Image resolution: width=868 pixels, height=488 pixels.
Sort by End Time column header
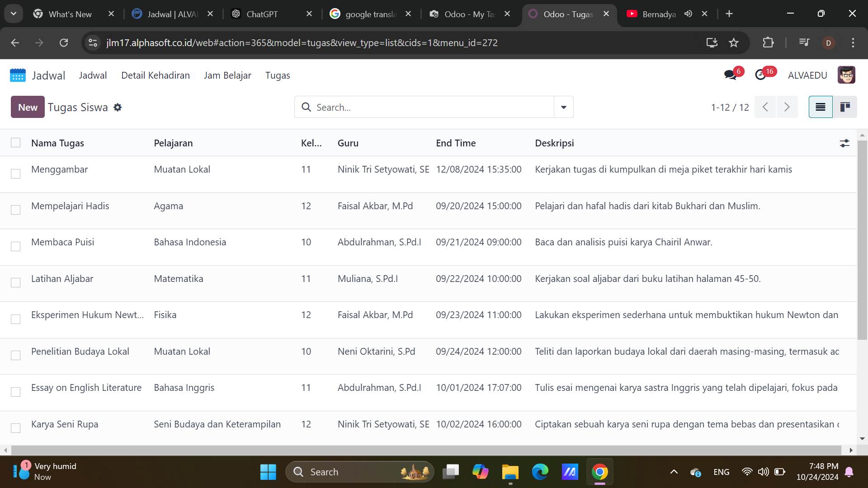pyautogui.click(x=456, y=143)
